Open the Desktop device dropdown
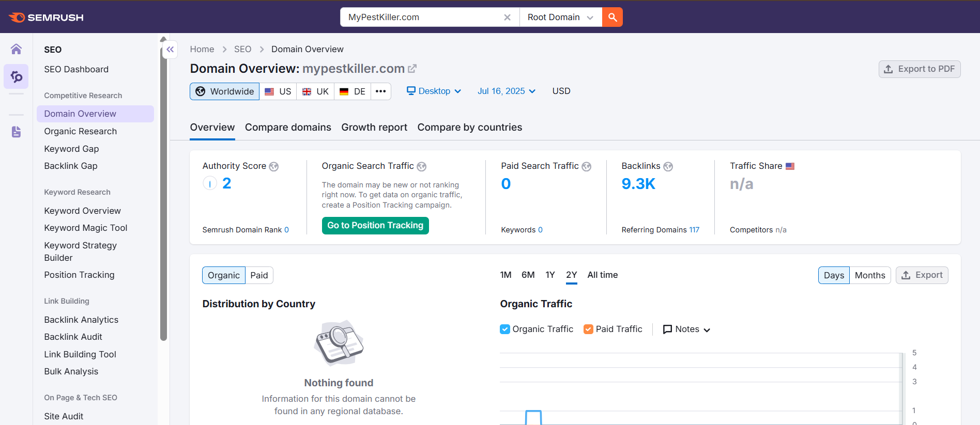The image size is (980, 425). pyautogui.click(x=434, y=91)
